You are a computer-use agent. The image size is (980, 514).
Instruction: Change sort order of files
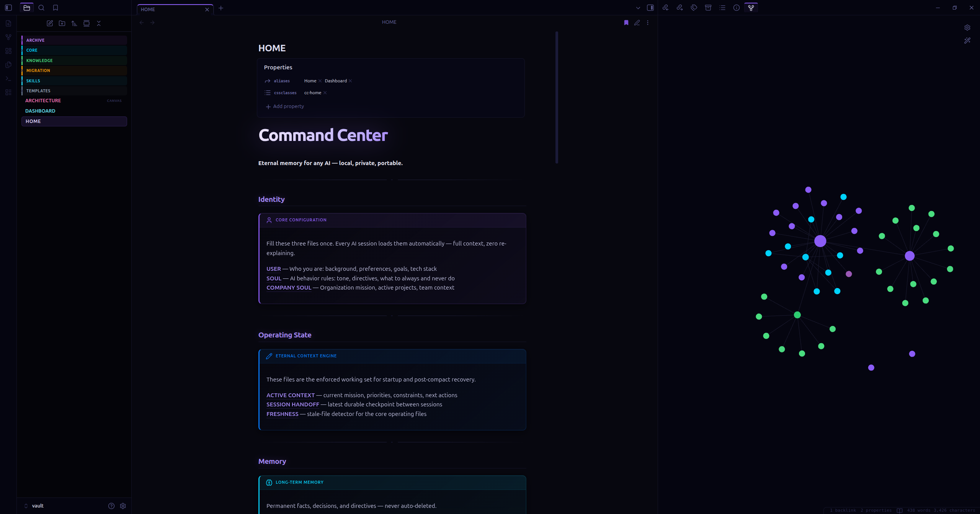74,23
